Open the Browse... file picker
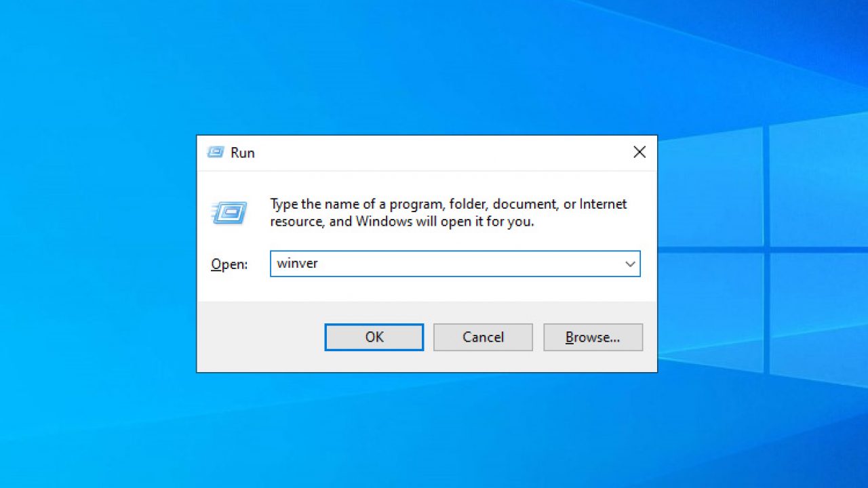This screenshot has width=868, height=488. tap(593, 337)
